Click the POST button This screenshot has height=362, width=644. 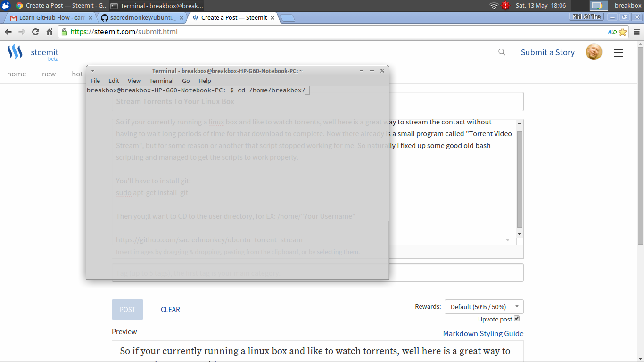click(127, 310)
